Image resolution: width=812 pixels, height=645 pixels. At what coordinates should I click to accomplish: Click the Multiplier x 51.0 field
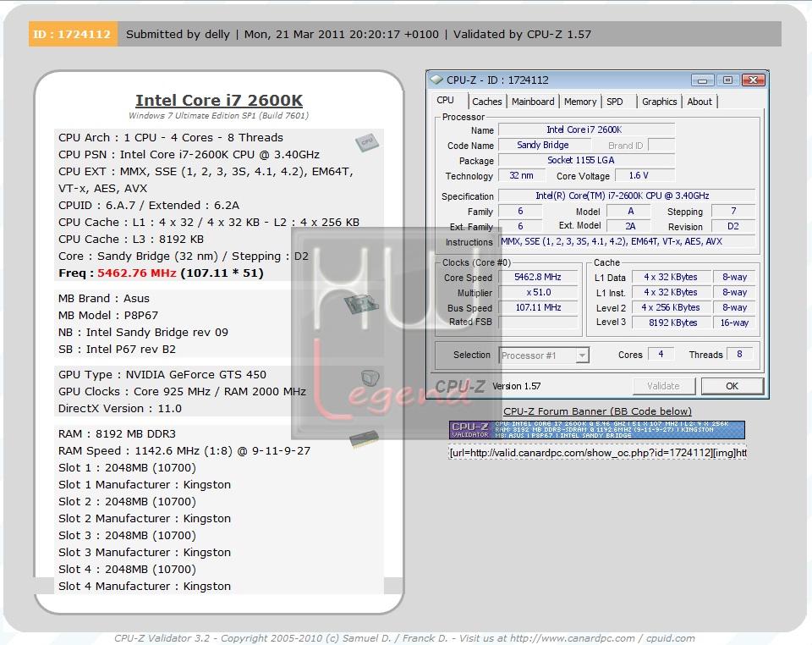coord(538,292)
